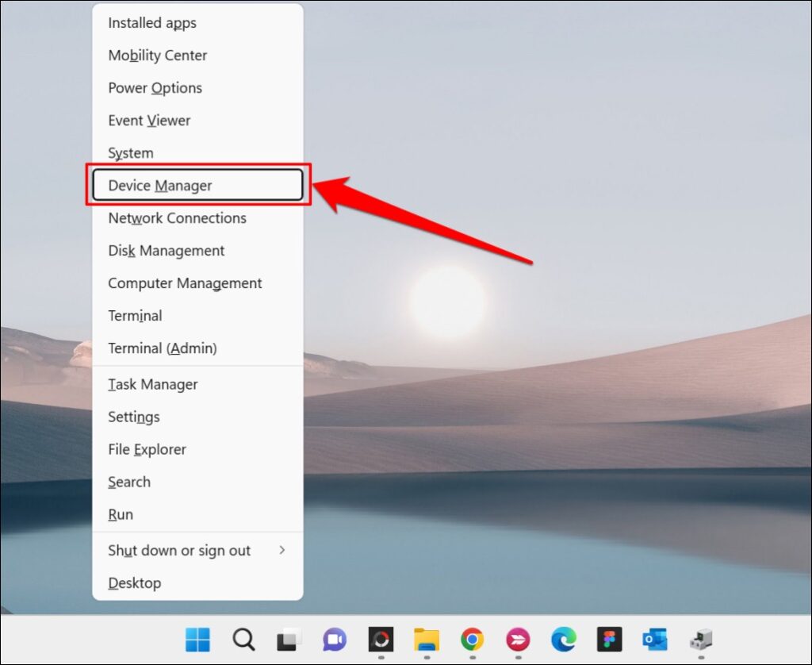The width and height of the screenshot is (812, 665).
Task: Open File Explorer folder icon on taskbar
Action: (x=426, y=640)
